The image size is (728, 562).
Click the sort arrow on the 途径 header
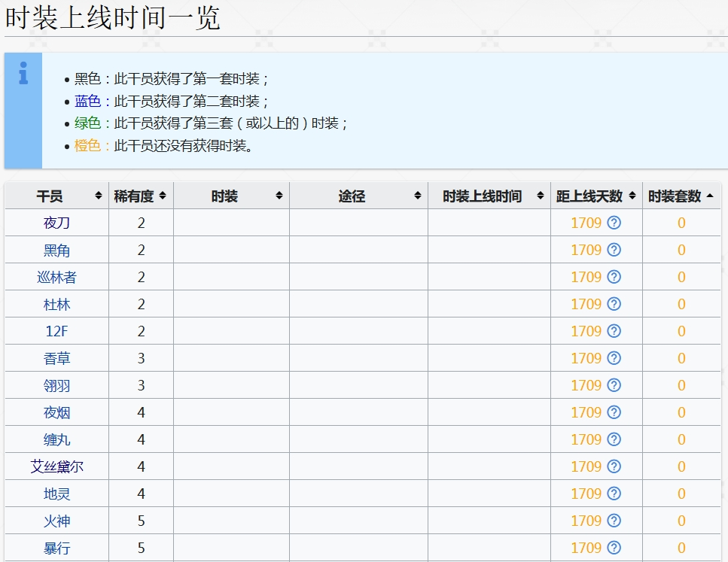coord(416,195)
